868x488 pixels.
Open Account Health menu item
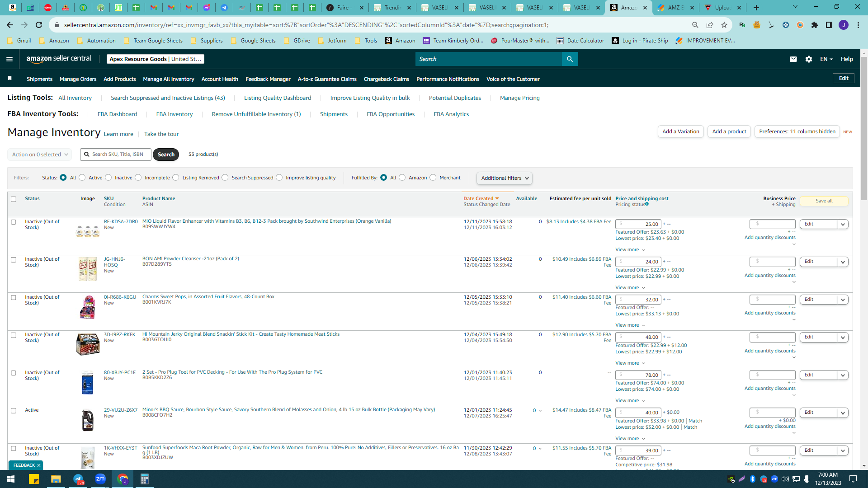[x=220, y=79]
